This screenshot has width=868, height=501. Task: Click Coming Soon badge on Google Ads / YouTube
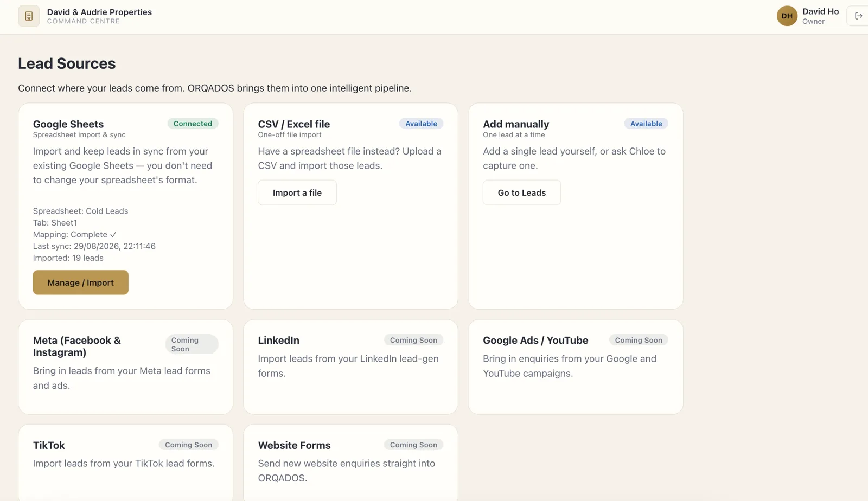[x=639, y=340]
